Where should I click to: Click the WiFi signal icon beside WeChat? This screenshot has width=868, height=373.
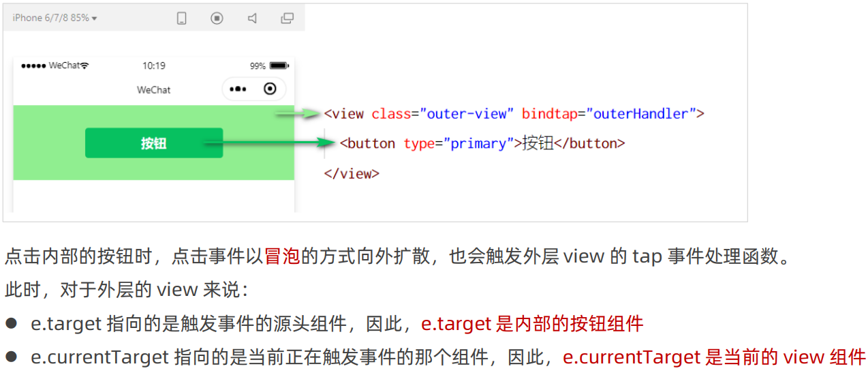pyautogui.click(x=84, y=65)
